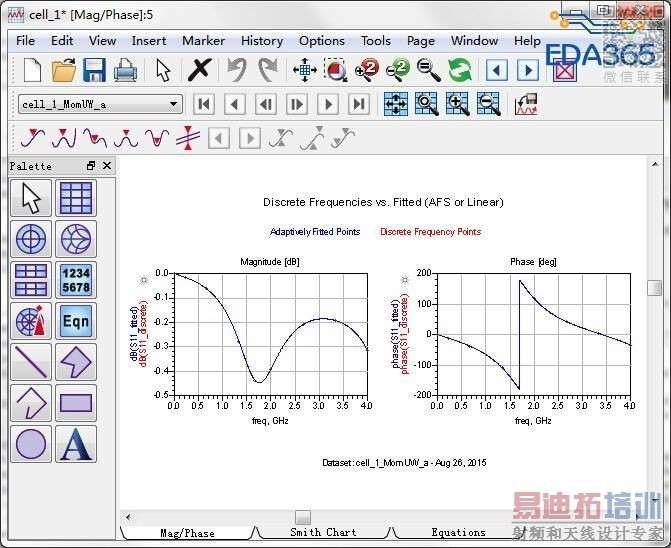The height and width of the screenshot is (548, 671).
Task: Click plot zoom area grid icon
Action: pos(427,104)
